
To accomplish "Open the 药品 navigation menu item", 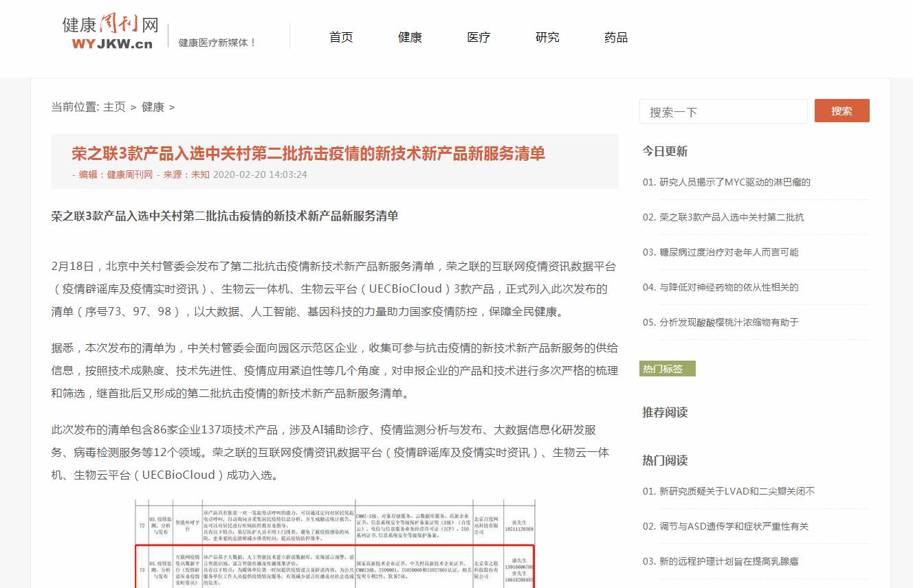I will pyautogui.click(x=616, y=37).
